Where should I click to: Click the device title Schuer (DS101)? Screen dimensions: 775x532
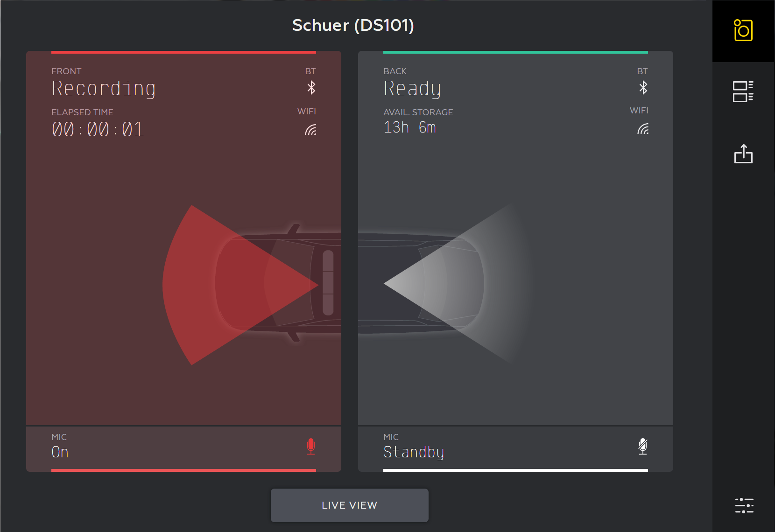[x=353, y=26]
